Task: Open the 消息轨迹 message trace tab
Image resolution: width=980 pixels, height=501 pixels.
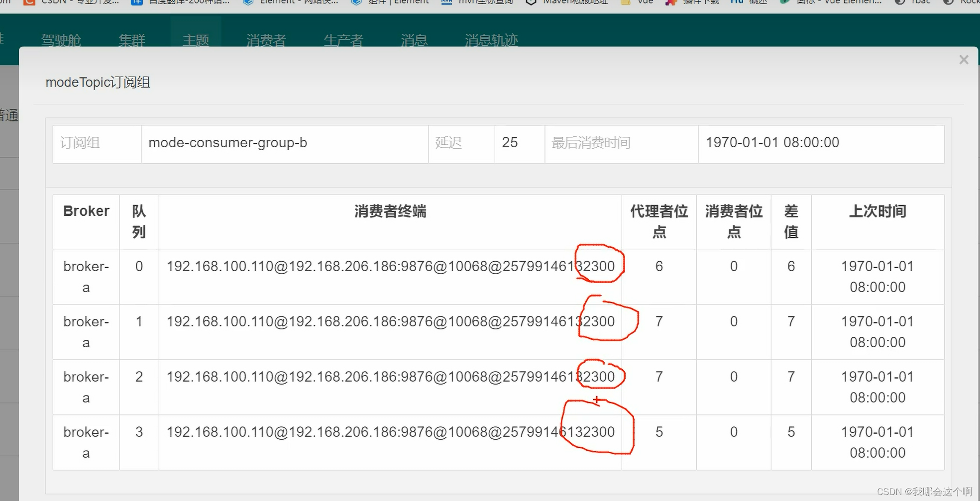Action: pos(491,40)
